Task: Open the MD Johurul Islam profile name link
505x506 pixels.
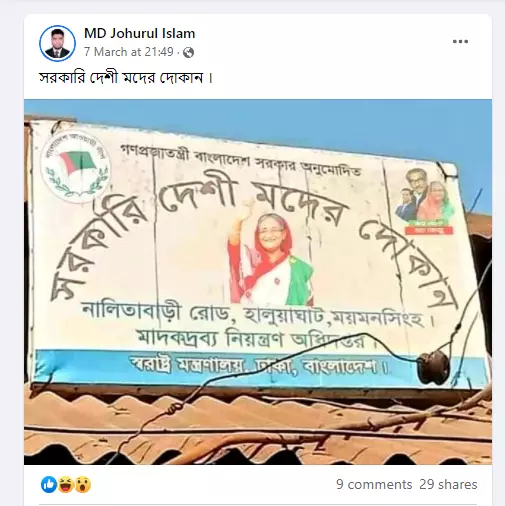Action: [x=139, y=33]
